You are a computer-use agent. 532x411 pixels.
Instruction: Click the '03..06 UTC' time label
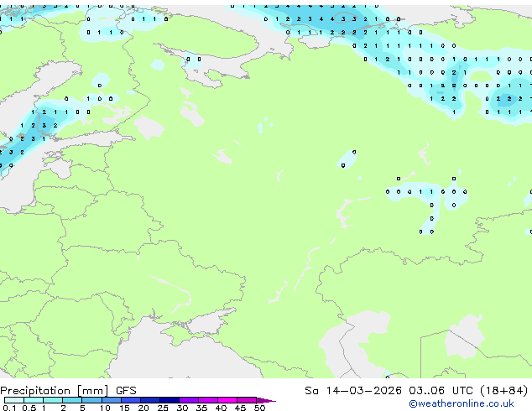coord(441,391)
